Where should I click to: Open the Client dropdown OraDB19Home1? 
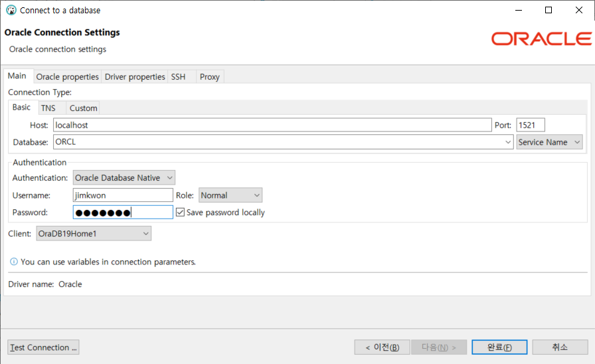click(94, 233)
